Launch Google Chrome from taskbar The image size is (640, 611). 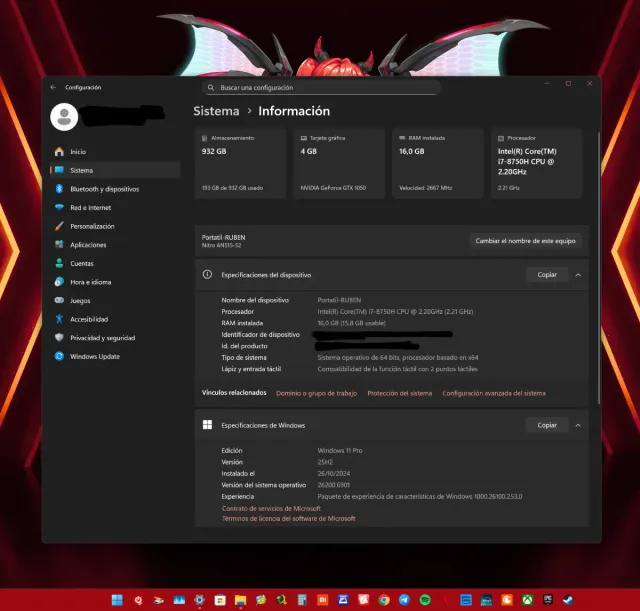[384, 600]
